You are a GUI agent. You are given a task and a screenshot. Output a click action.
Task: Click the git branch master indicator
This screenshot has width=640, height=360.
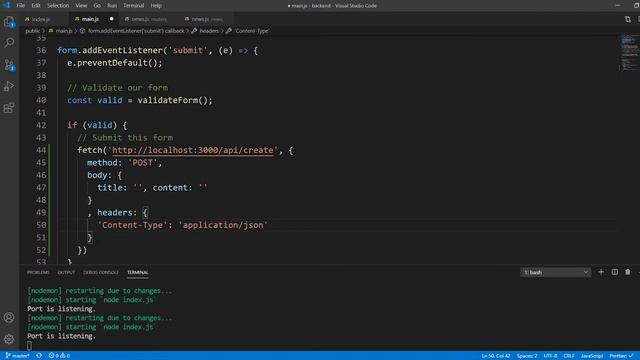[17, 356]
